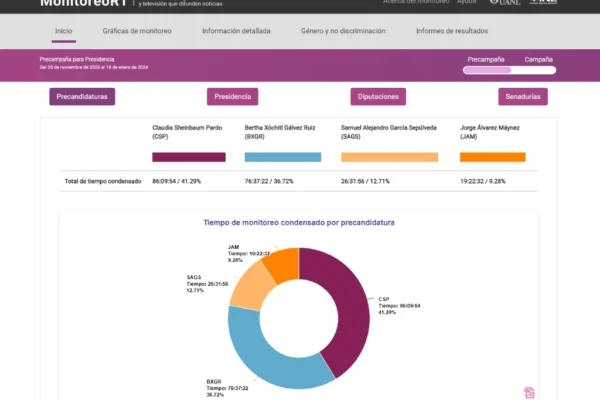Choose the Senadurías button
Viewport: 600px width, 400px height.
[523, 97]
